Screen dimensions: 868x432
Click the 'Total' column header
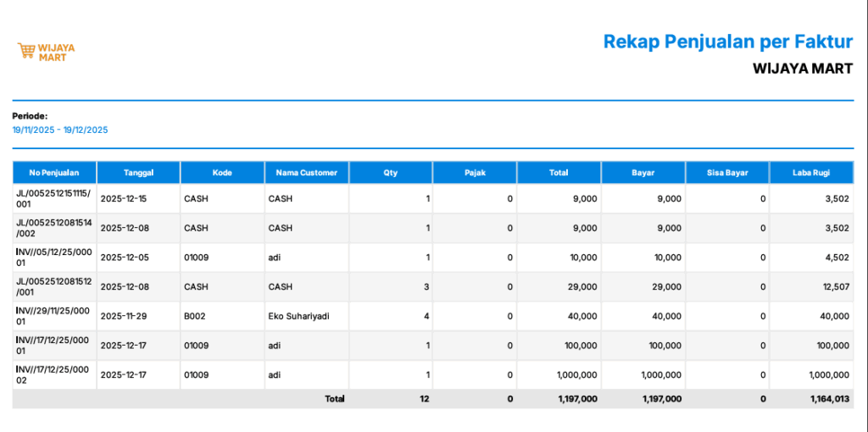click(x=559, y=173)
